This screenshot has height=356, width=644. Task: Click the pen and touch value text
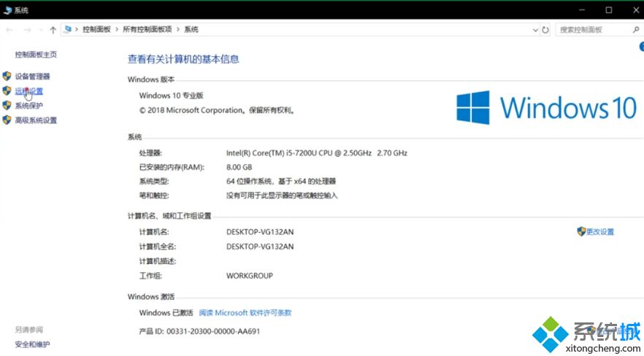[x=282, y=196]
